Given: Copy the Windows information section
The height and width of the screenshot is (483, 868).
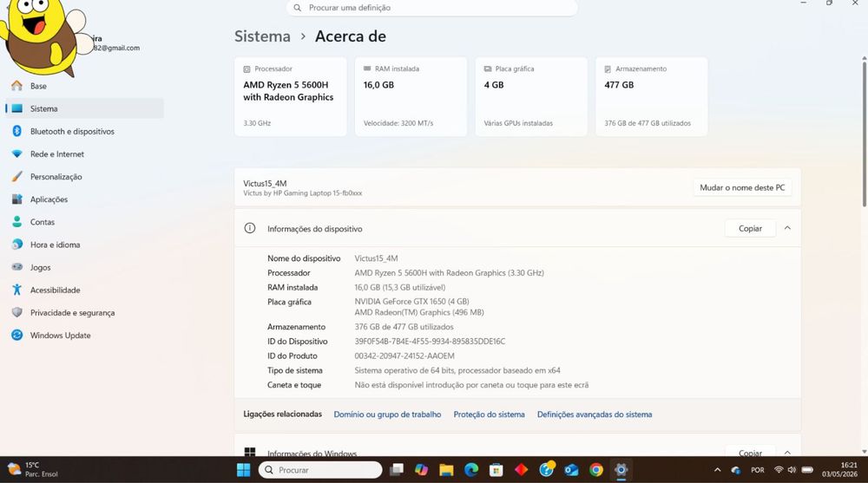Looking at the screenshot, I should click(x=750, y=452).
